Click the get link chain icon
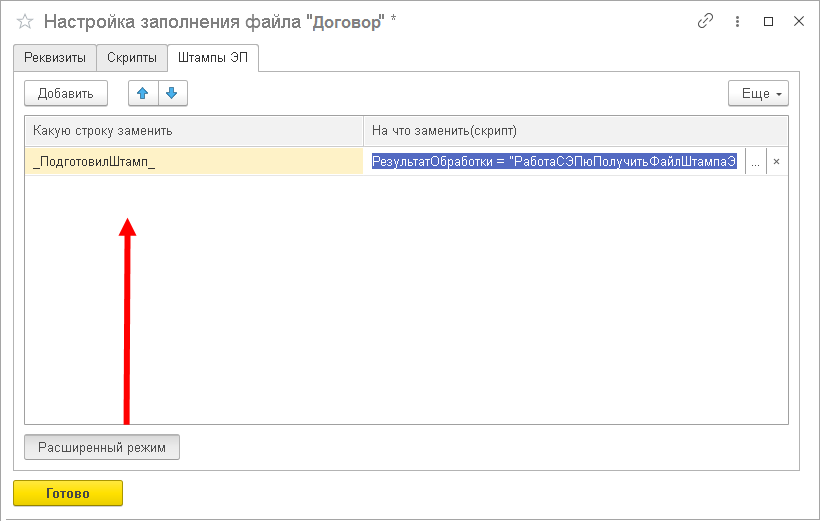This screenshot has width=820, height=521. tap(706, 21)
